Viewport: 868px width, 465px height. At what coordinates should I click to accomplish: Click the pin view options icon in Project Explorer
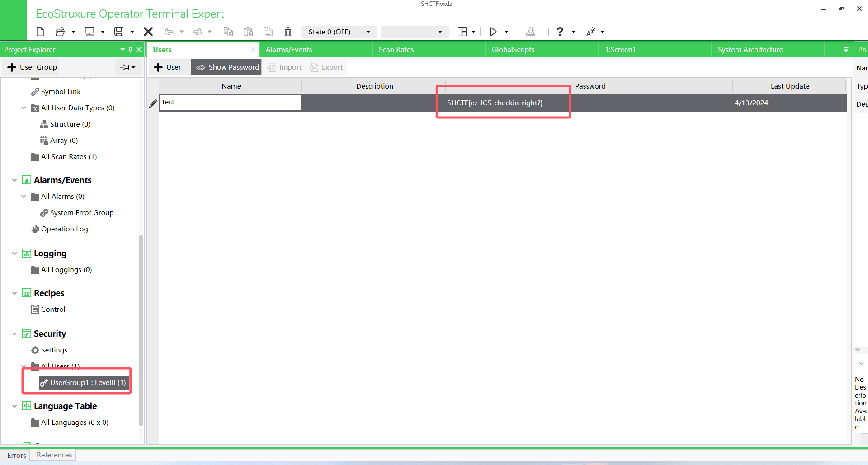coord(128,67)
